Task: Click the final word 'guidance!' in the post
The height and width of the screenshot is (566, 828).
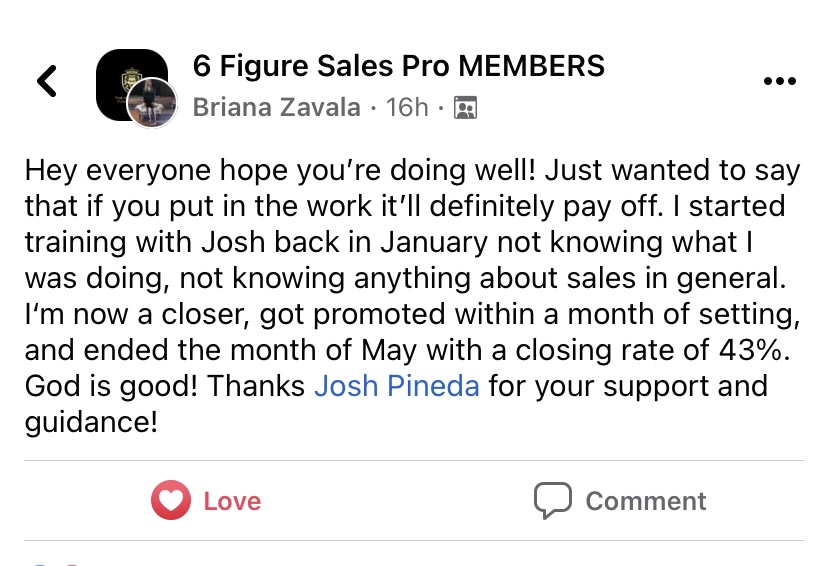Action: click(x=91, y=422)
